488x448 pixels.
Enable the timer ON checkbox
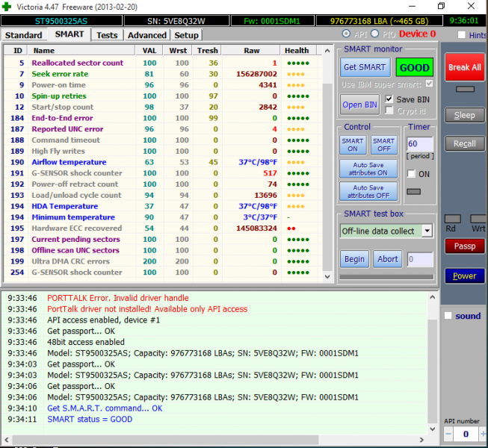[x=412, y=174]
